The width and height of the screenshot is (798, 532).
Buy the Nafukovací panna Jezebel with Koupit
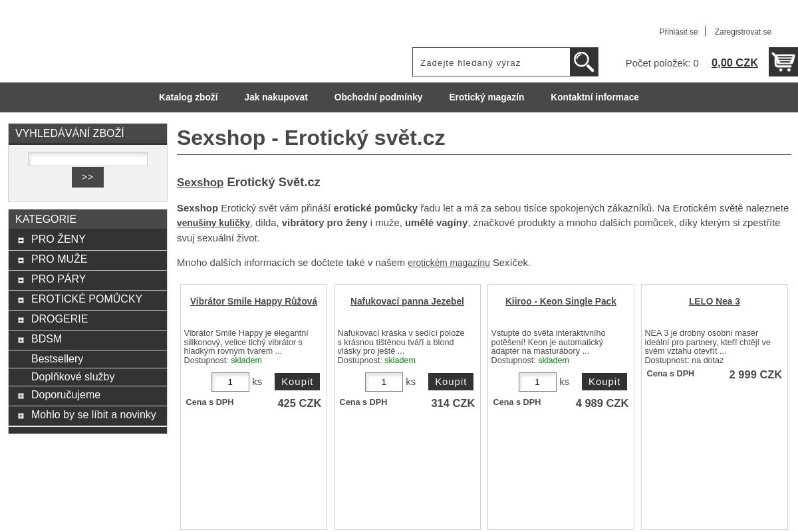coord(451,382)
